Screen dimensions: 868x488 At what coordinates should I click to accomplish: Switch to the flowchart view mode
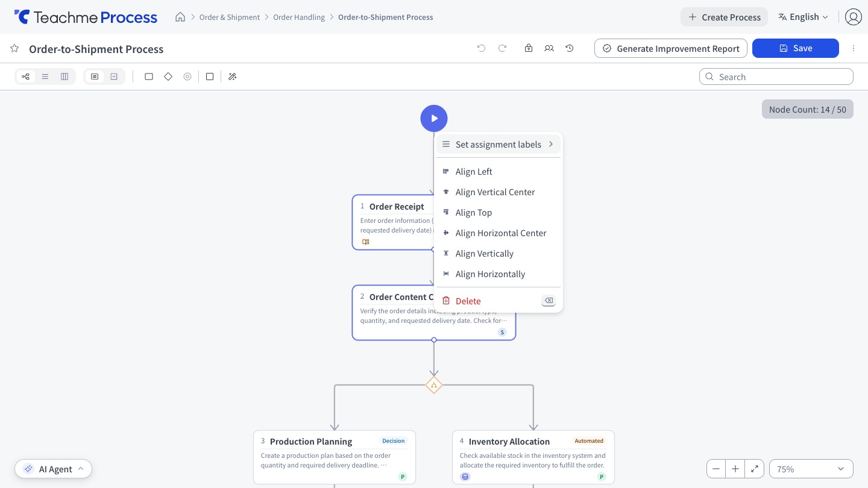[x=25, y=77]
